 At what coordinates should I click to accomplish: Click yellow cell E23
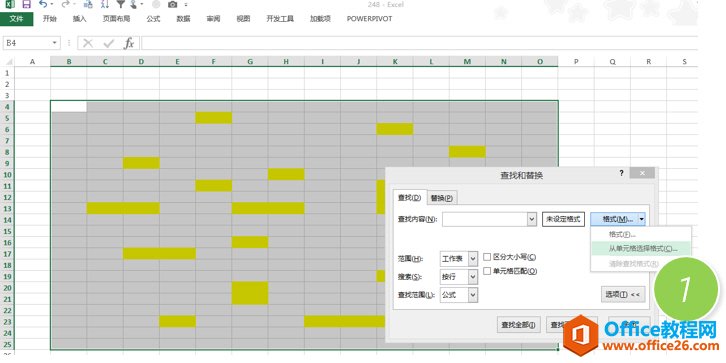tap(177, 321)
